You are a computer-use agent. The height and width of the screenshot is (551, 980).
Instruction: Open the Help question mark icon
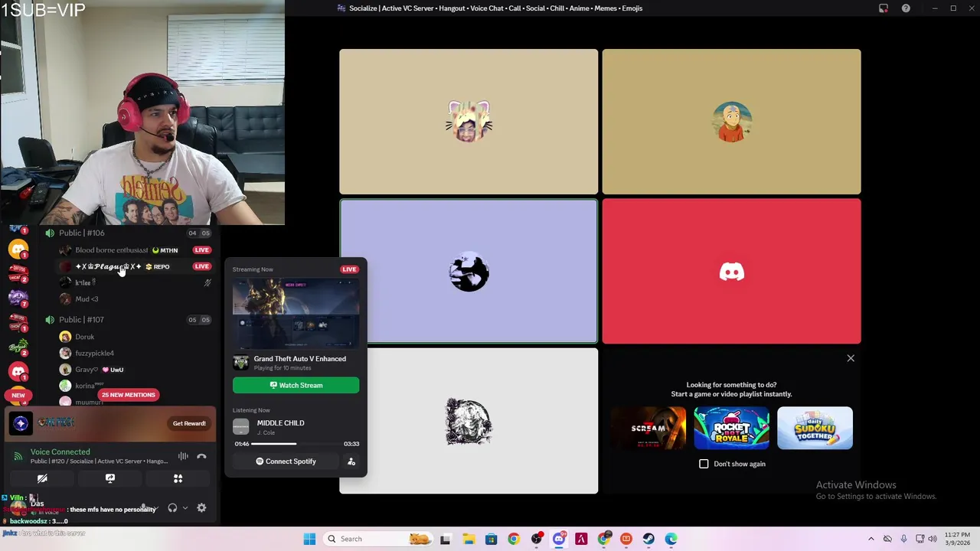click(x=906, y=8)
